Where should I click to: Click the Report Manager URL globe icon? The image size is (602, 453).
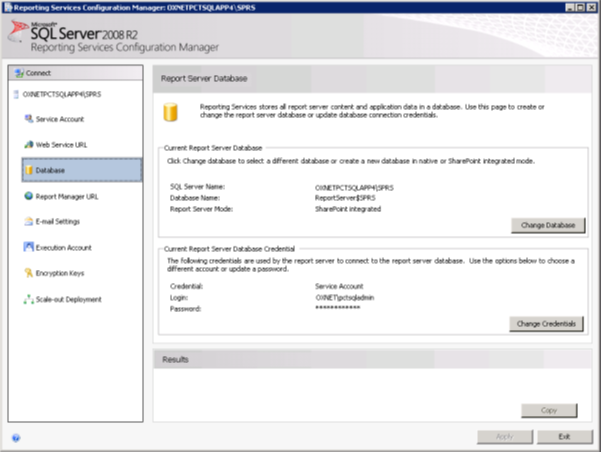click(x=29, y=196)
